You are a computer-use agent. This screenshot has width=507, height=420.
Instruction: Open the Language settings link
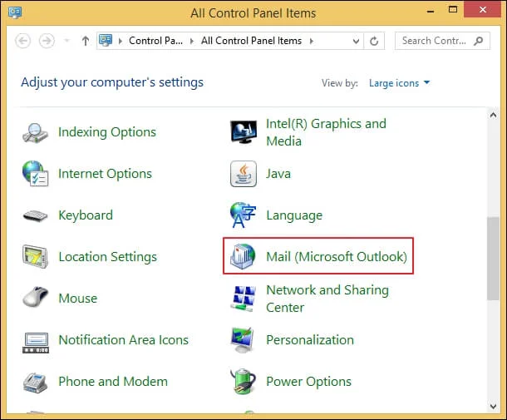pyautogui.click(x=294, y=215)
